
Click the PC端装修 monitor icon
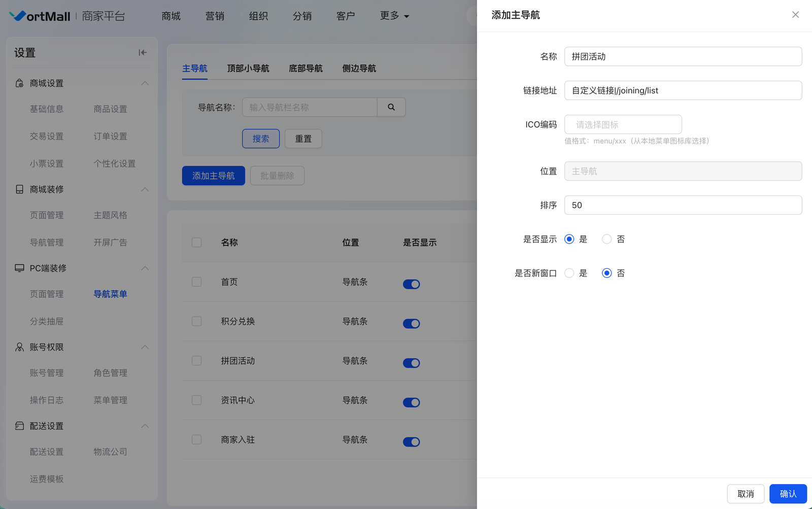coord(19,268)
